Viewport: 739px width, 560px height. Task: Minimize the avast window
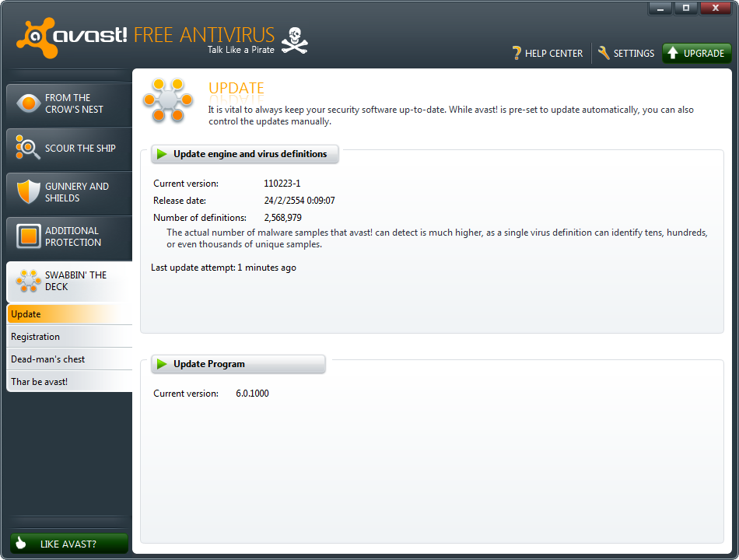pyautogui.click(x=660, y=8)
